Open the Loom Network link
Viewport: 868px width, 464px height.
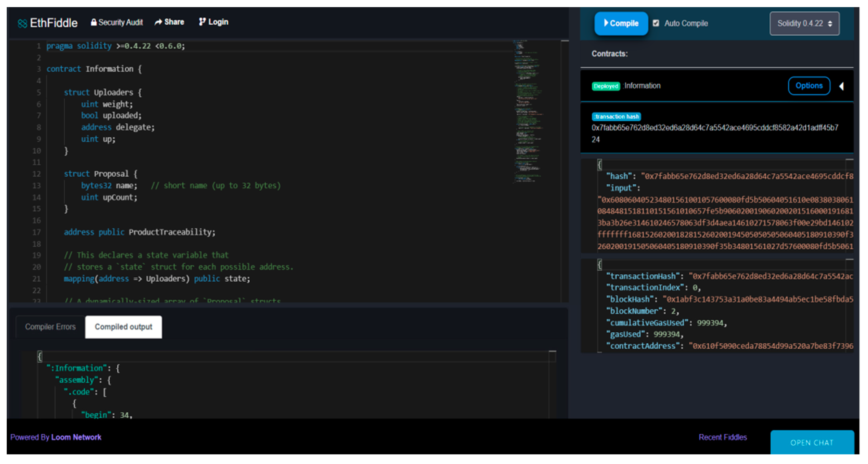[76, 437]
